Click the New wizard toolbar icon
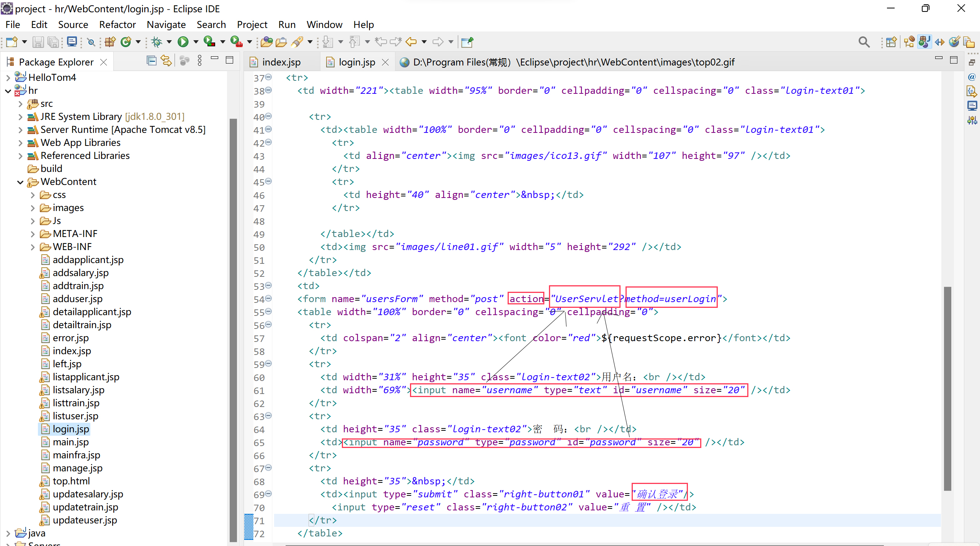The width and height of the screenshot is (980, 546). tap(11, 42)
